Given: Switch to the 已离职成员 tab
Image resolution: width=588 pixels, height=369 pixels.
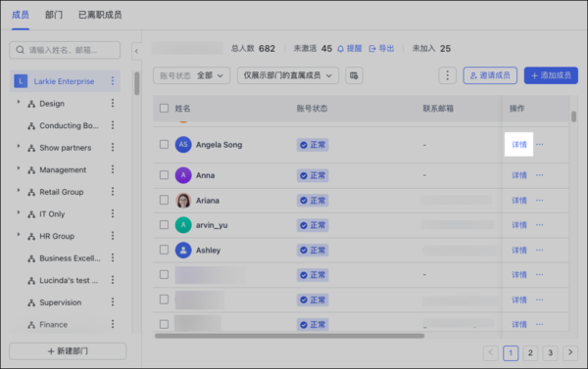Looking at the screenshot, I should point(100,15).
